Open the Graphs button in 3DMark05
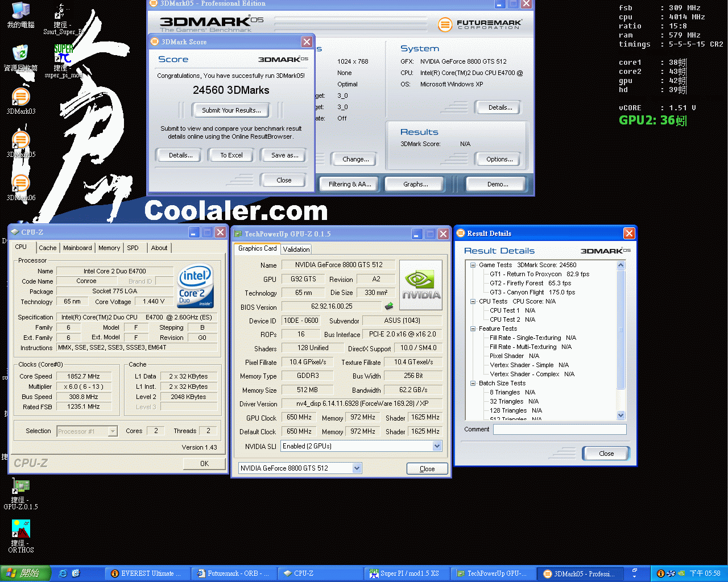The height and width of the screenshot is (582, 728). [416, 184]
